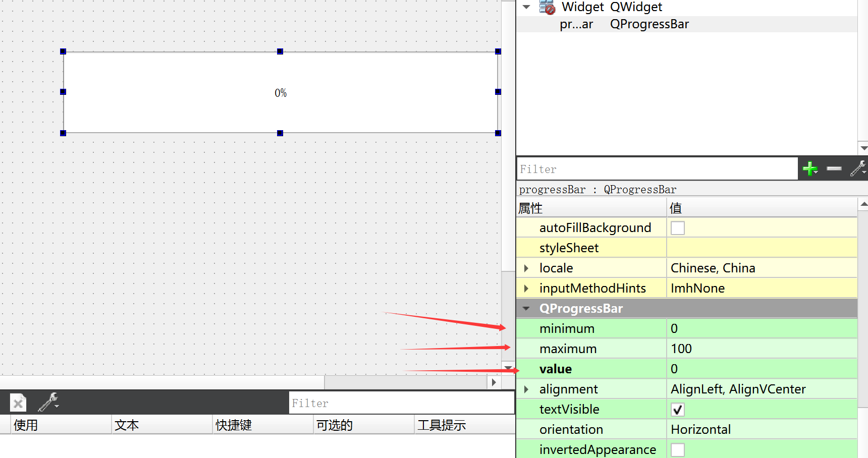Screen dimensions: 868x458
Task: Select the minimum property value 0
Action: click(762, 328)
